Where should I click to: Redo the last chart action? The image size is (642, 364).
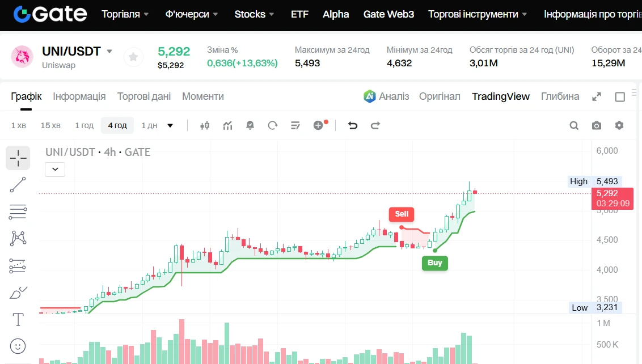375,125
